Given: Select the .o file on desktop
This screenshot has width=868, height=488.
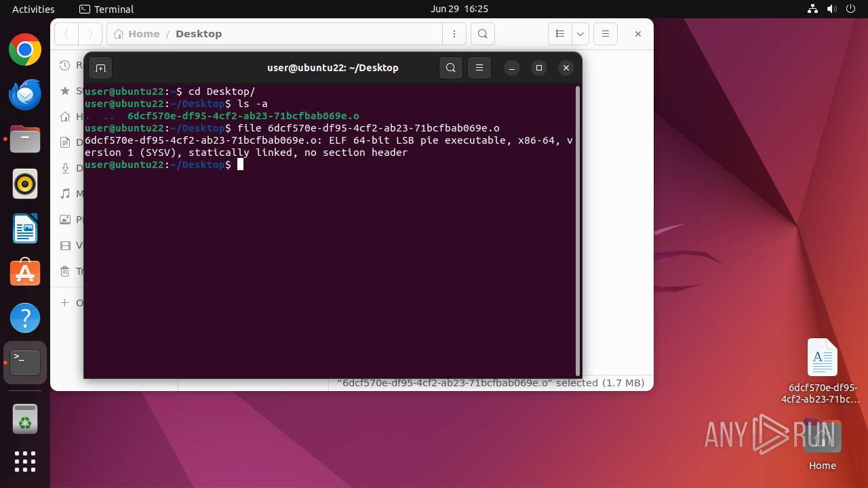Looking at the screenshot, I should tap(822, 371).
